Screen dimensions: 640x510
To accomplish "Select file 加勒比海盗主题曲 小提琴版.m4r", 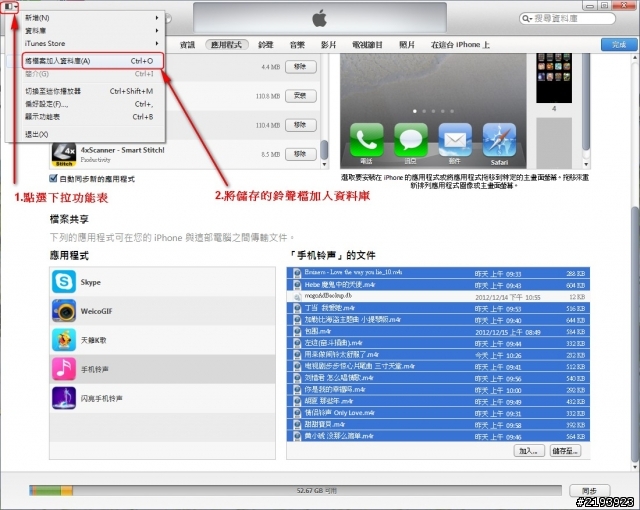I will (438, 319).
